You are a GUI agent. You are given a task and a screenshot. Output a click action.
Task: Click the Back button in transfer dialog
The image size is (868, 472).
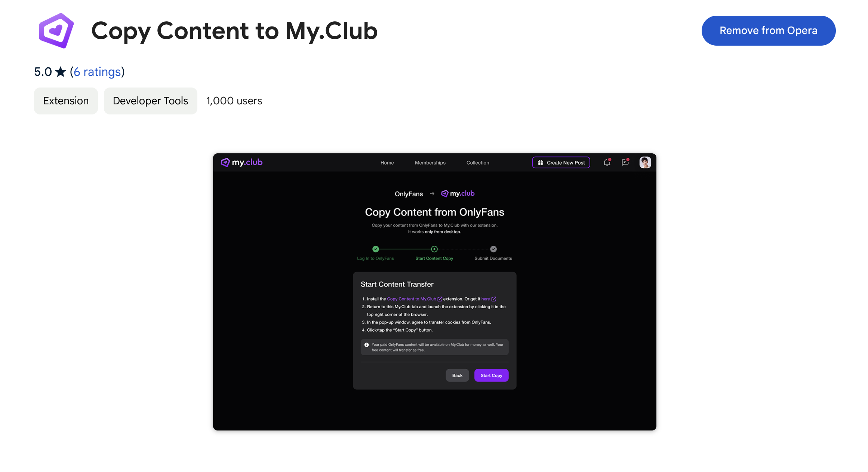pos(458,375)
